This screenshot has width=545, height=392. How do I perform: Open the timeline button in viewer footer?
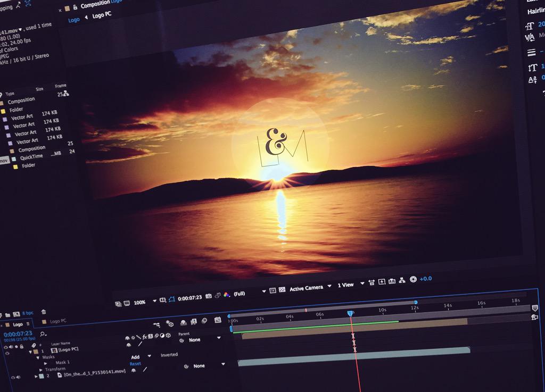(392, 281)
